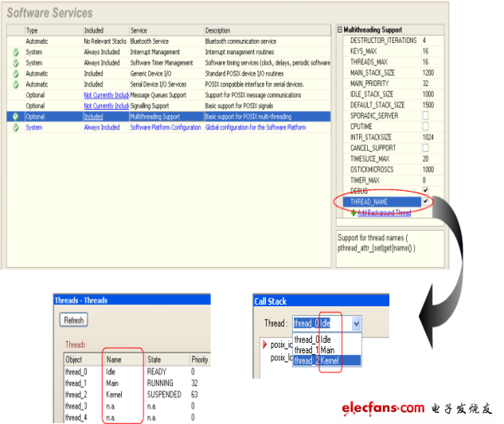Click the green check icon for Generic Device I/O
Viewport: 504px width, 424px height.
15,73
